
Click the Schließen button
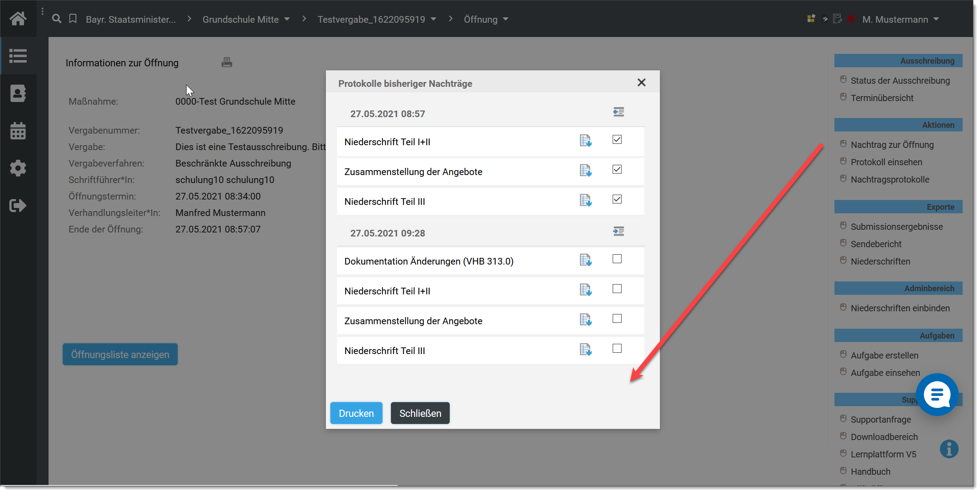420,413
